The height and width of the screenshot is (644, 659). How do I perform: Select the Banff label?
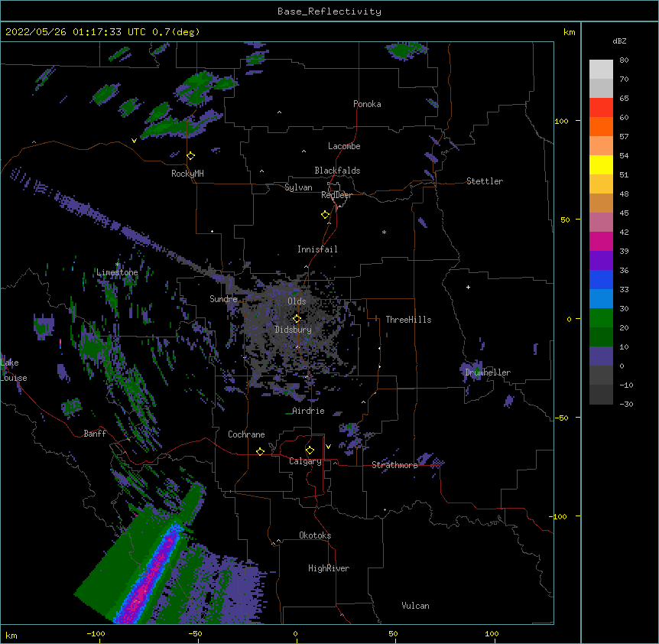point(95,434)
